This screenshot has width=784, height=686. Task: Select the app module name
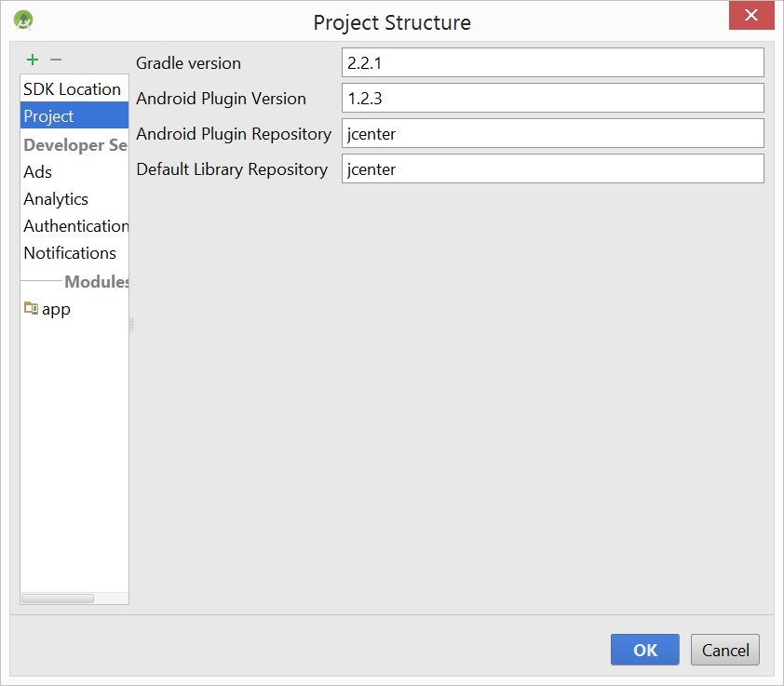(56, 310)
